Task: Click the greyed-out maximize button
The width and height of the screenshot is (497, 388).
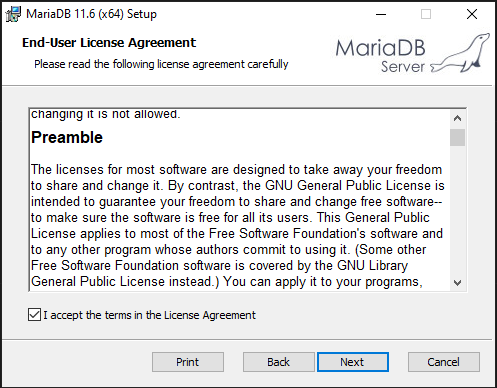Action: click(426, 14)
